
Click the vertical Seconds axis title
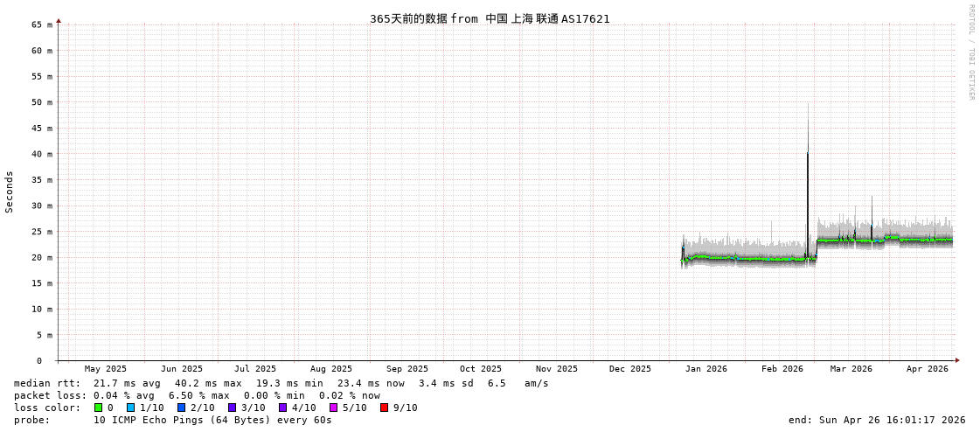click(x=10, y=192)
